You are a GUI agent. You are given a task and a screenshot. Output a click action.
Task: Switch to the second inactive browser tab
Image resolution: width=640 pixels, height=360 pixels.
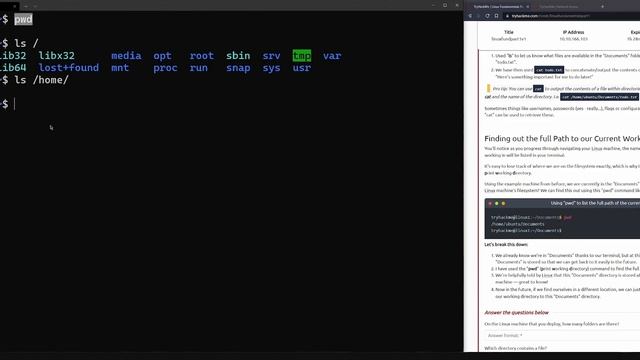click(x=559, y=7)
